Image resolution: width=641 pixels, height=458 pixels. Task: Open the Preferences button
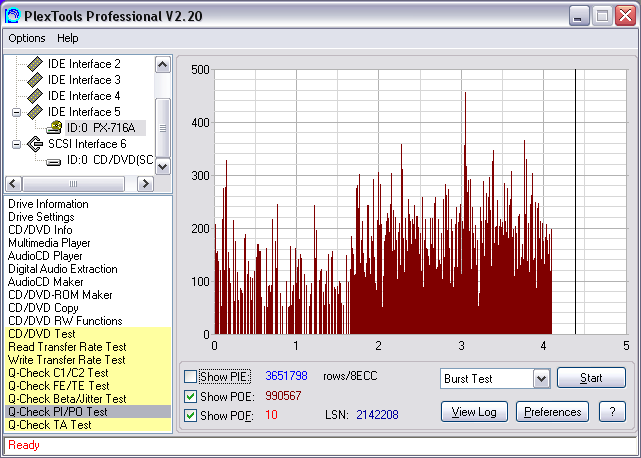tap(552, 412)
